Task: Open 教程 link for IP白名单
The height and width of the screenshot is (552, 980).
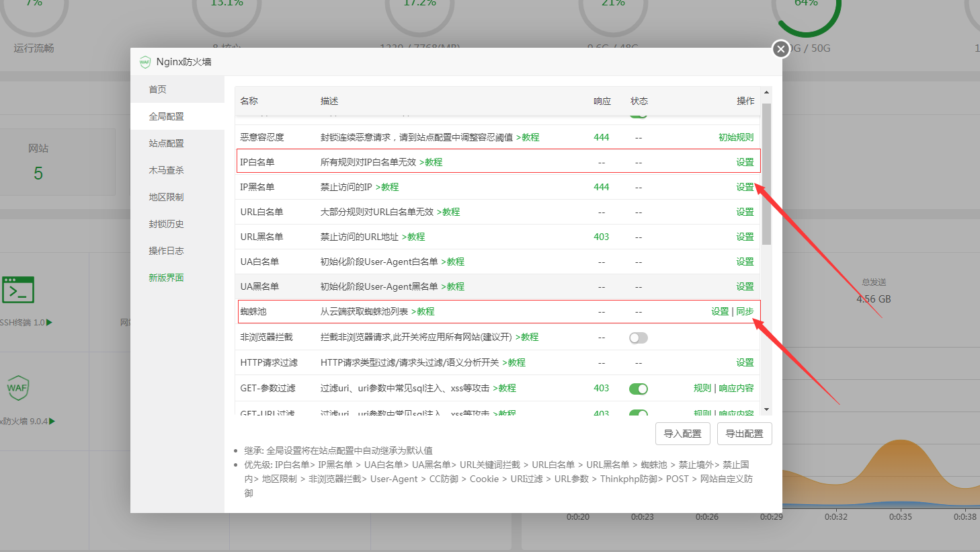Action: (x=431, y=162)
